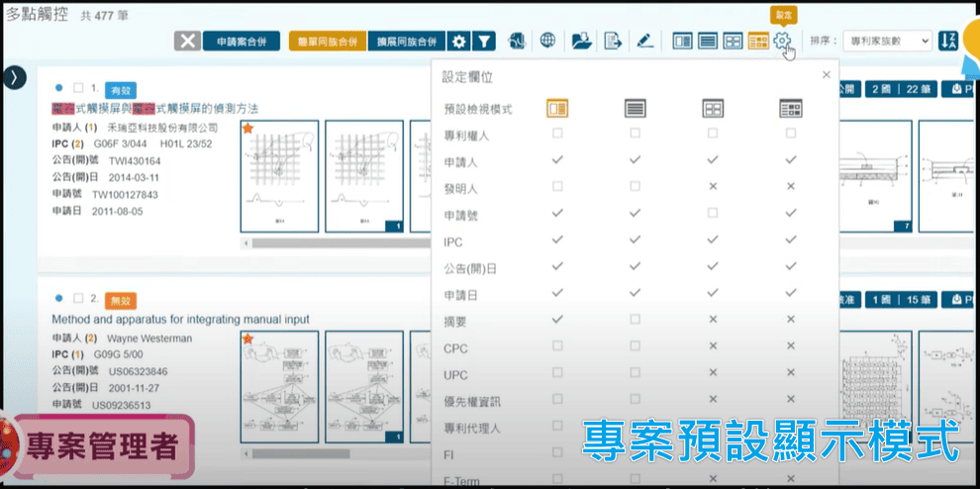Screen dimensions: 980x489
Task: Click the filter funnel icon in toolbar
Action: click(483, 41)
